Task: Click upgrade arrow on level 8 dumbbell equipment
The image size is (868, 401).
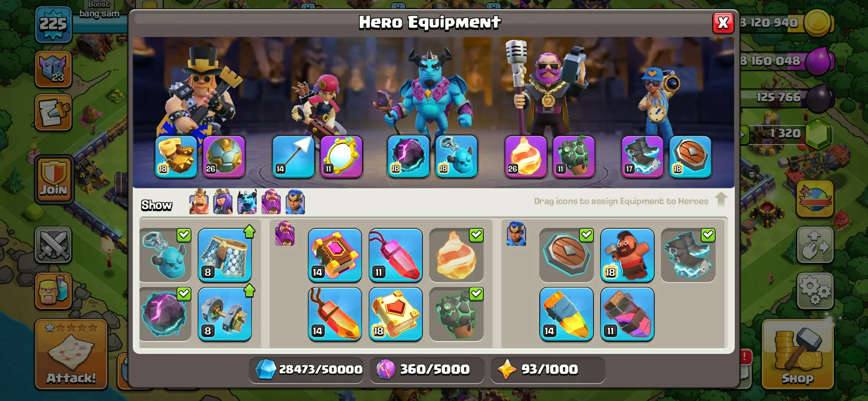Action: [x=250, y=290]
